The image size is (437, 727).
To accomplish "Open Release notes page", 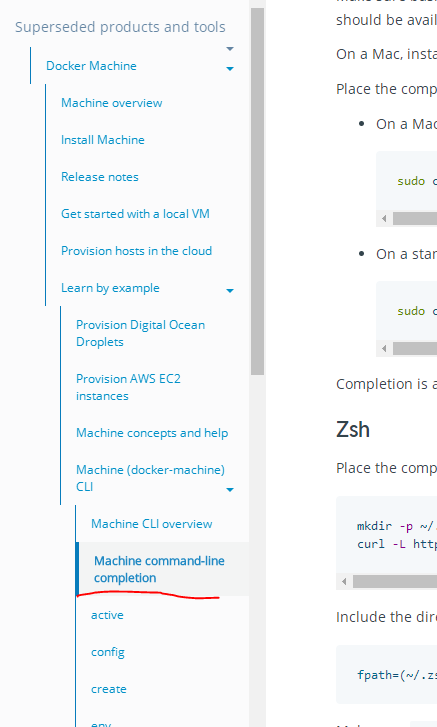I will (100, 177).
